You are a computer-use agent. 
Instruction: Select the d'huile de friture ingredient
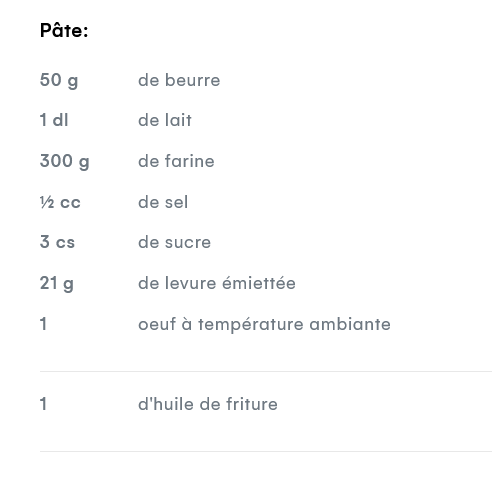[208, 404]
